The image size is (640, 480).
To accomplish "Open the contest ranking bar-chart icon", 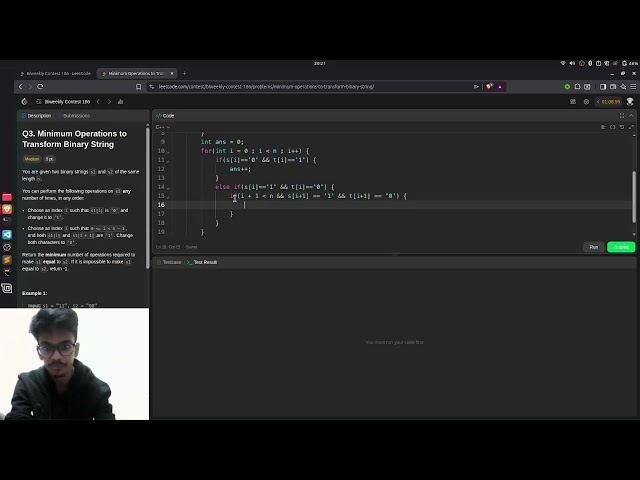I will (120, 102).
